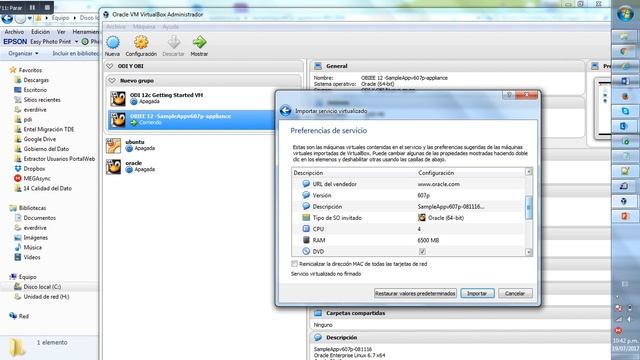Open Chrome from the taskbar
Image resolution: width=640 pixels, height=360 pixels.
[x=624, y=52]
